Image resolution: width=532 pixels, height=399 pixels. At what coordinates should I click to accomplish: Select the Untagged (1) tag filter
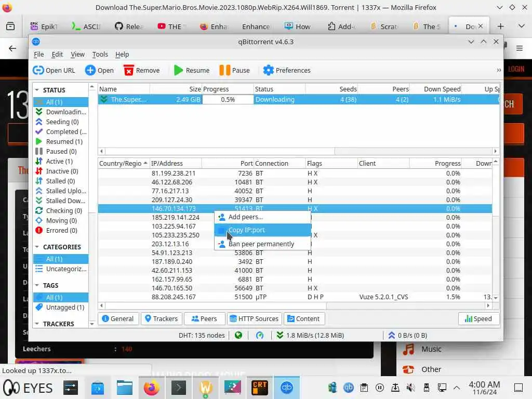61,308
